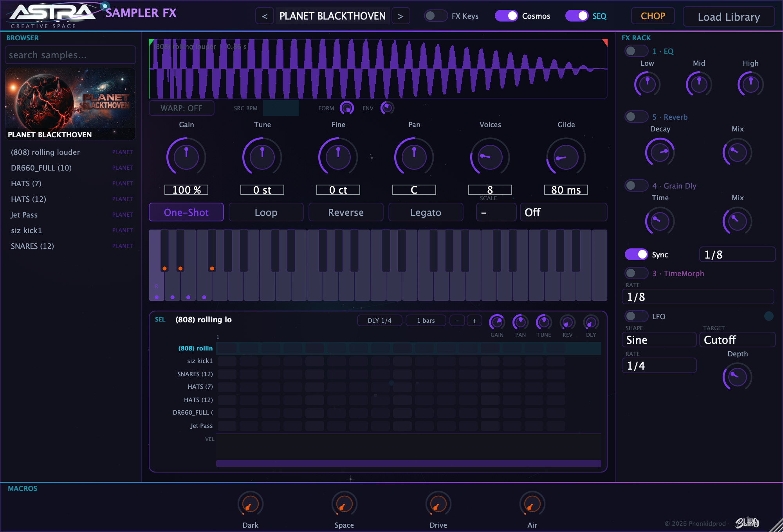Open the scale Off dropdown
Screen dimensions: 783x532
564,212
